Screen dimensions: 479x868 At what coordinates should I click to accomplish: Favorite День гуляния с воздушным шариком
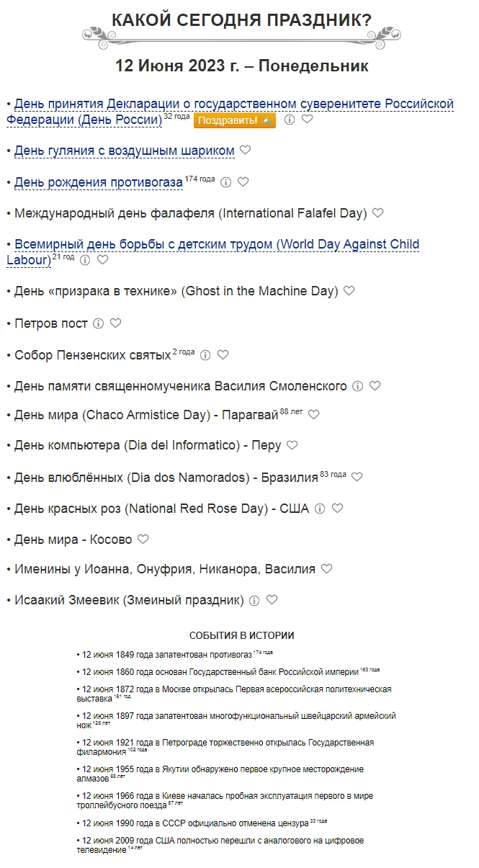[246, 150]
